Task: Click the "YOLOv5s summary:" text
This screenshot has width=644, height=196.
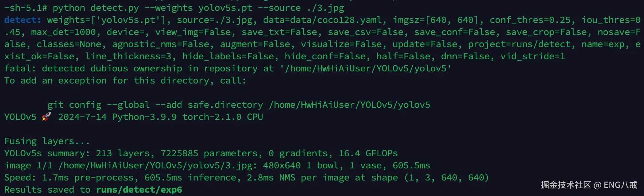Action: click(x=47, y=153)
